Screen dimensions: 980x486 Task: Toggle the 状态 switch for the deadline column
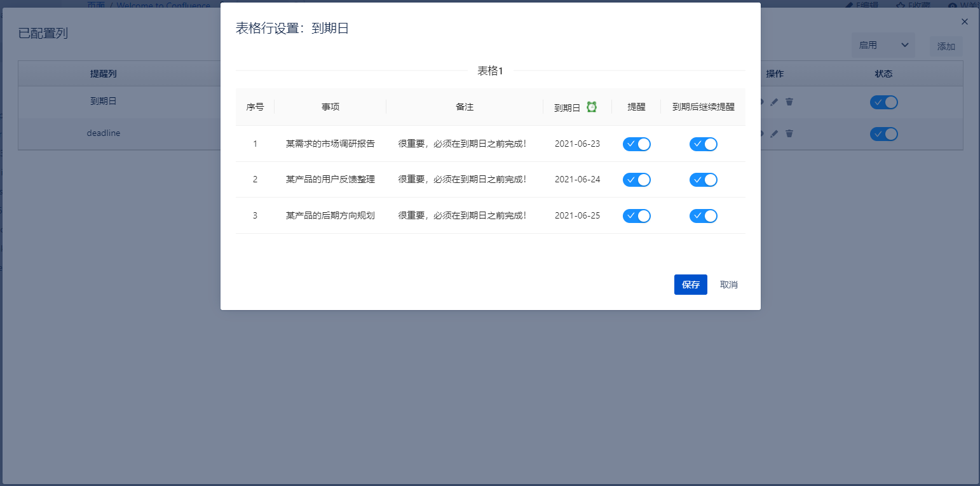883,134
